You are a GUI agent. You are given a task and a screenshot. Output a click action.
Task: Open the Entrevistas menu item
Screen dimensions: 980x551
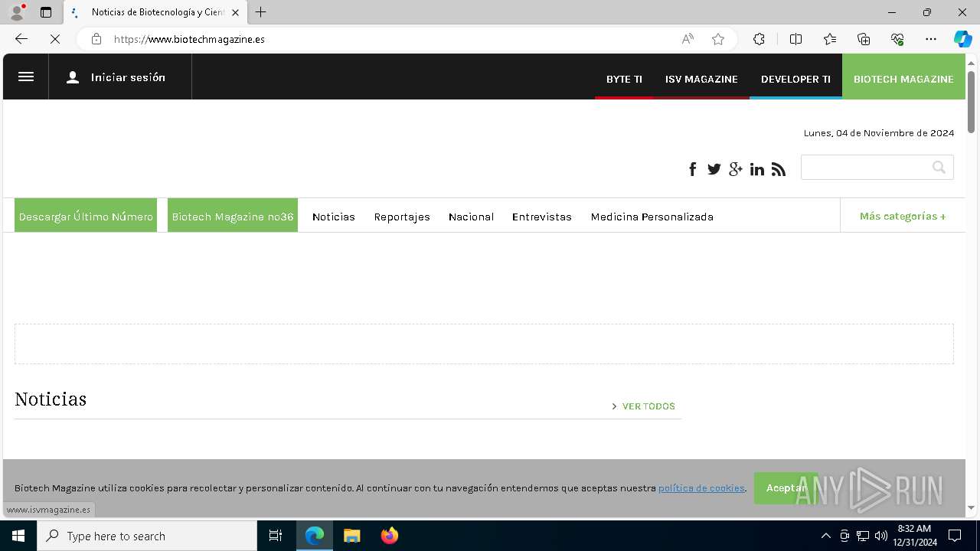pos(542,217)
